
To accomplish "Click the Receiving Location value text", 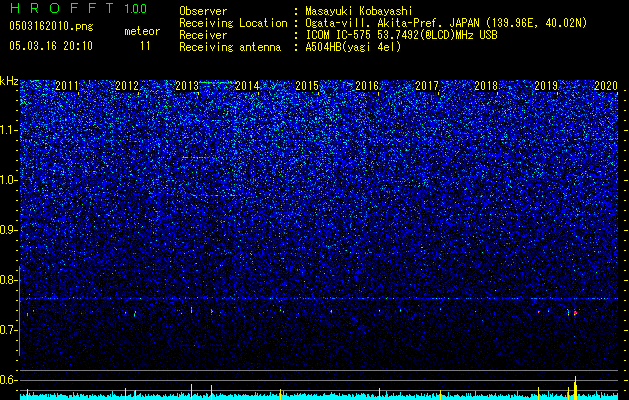I will pyautogui.click(x=446, y=23).
